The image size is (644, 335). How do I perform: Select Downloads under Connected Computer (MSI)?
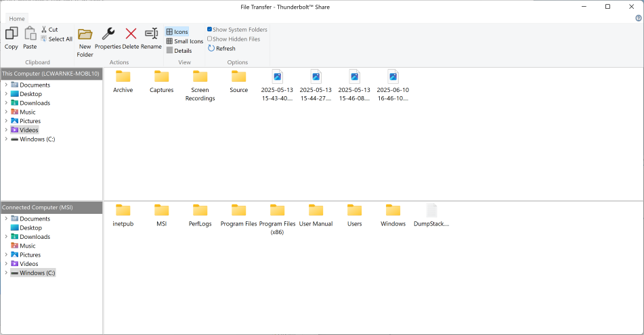coord(35,236)
